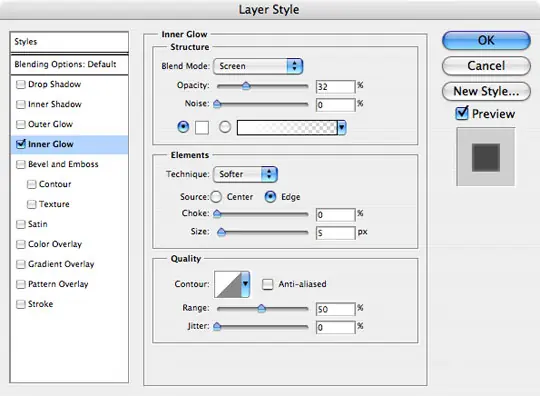540x396 pixels.
Task: Click the New Style... button
Action: 486,91
